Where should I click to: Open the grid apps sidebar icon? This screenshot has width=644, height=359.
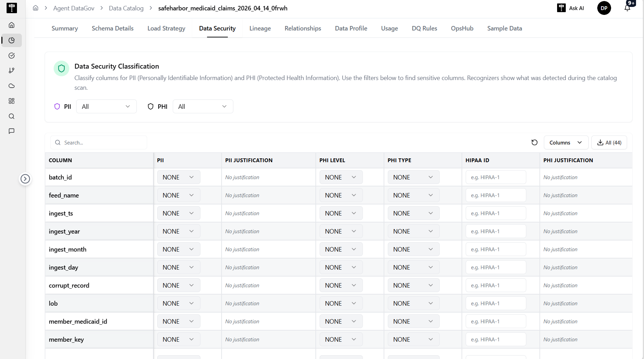tap(11, 101)
